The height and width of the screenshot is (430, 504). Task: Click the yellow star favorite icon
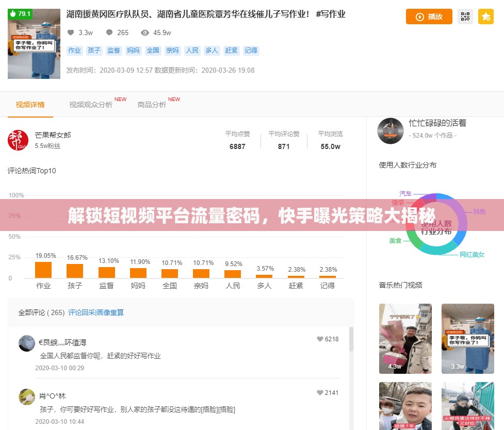485,16
